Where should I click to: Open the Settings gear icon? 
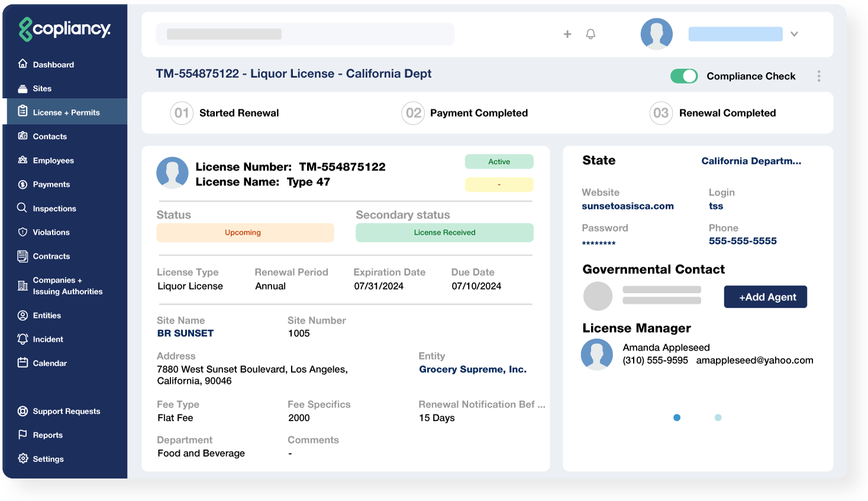22,458
